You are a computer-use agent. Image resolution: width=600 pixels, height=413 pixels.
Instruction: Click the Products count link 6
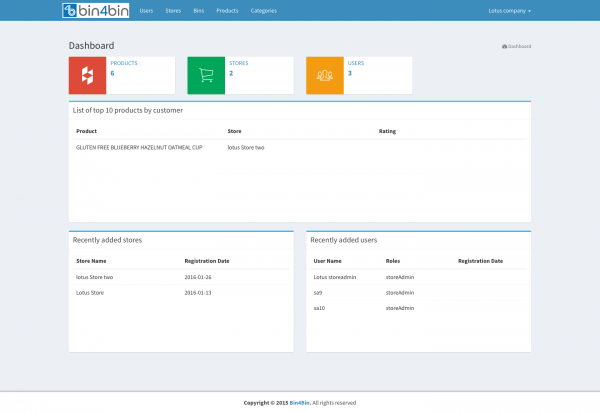tap(112, 73)
